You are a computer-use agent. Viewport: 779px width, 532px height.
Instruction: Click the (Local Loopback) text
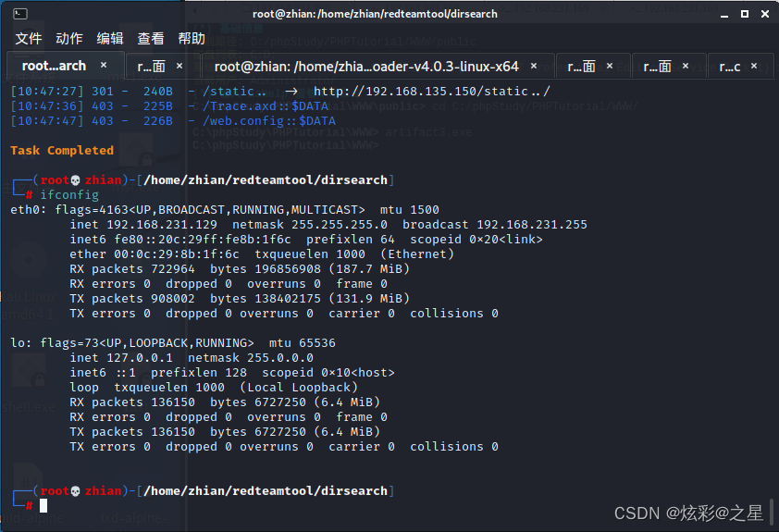(299, 388)
